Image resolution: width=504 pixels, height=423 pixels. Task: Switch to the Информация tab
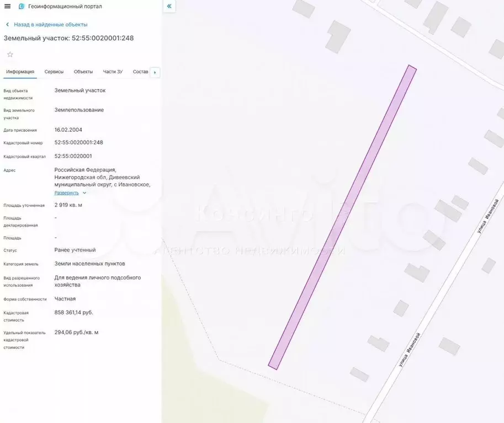click(20, 72)
